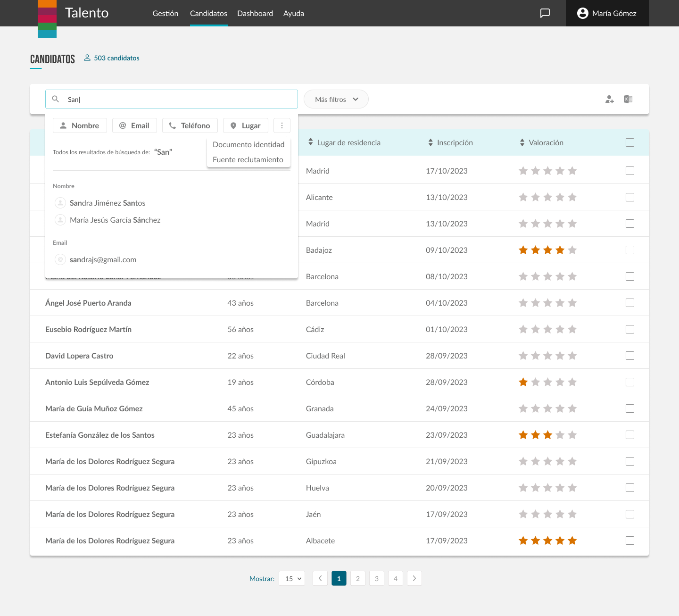Check the box on the Albacete row
The height and width of the screenshot is (616, 679).
(x=630, y=541)
